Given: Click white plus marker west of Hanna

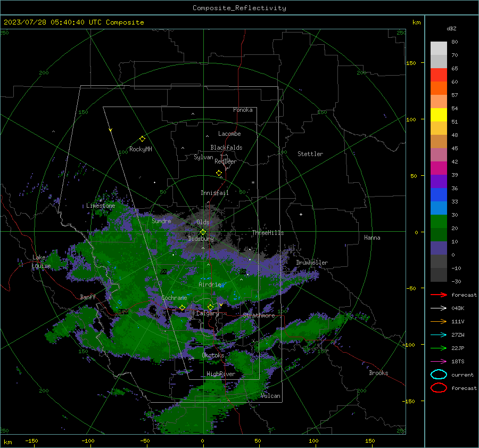Looking at the screenshot, I should pos(301,214).
